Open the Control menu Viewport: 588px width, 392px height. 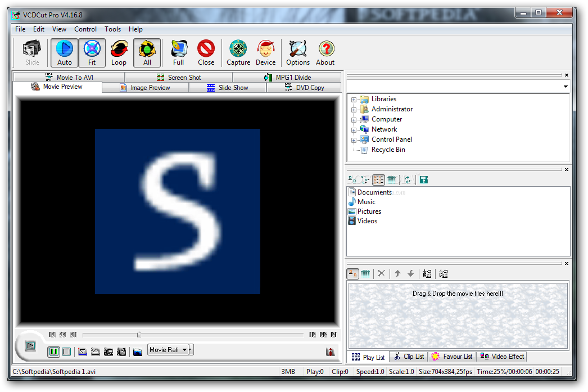(85, 29)
